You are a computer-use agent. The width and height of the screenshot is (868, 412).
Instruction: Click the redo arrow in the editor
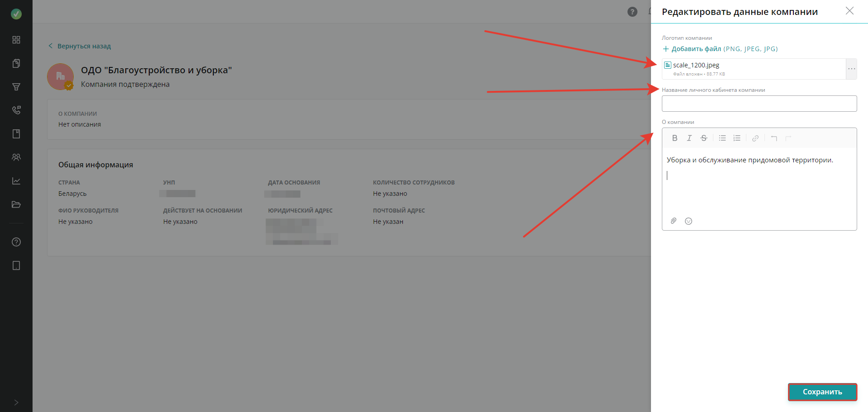tap(788, 138)
